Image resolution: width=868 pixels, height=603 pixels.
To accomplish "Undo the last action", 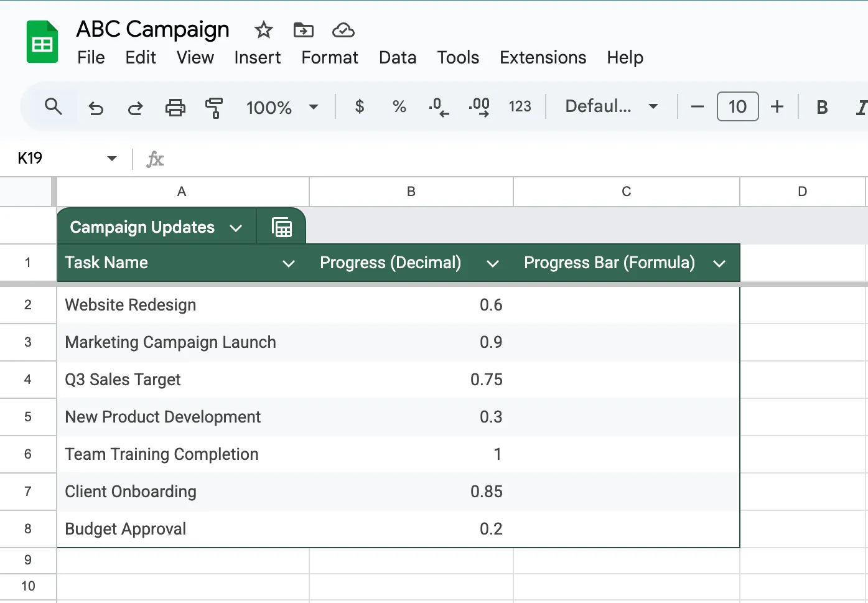I will [96, 108].
